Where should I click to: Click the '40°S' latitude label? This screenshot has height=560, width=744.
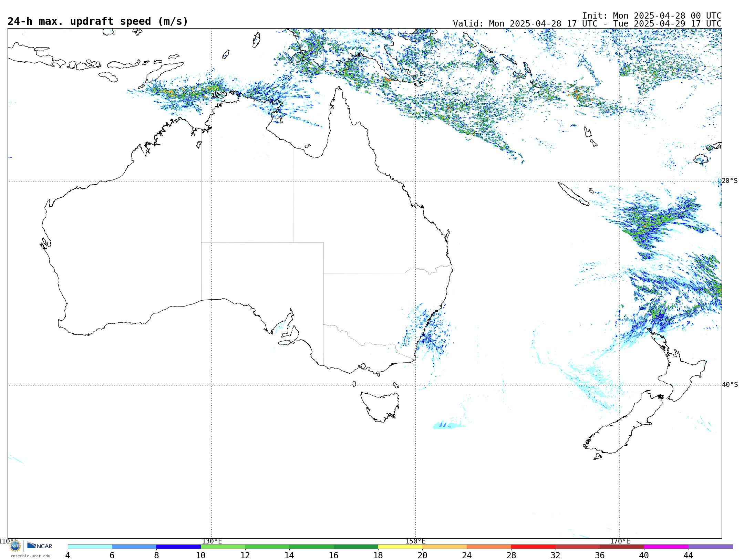click(730, 385)
